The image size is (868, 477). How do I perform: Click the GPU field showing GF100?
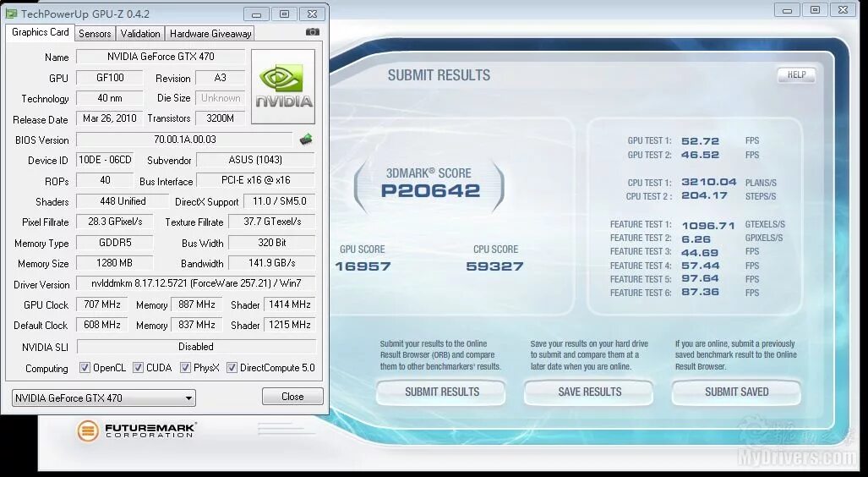coord(110,78)
